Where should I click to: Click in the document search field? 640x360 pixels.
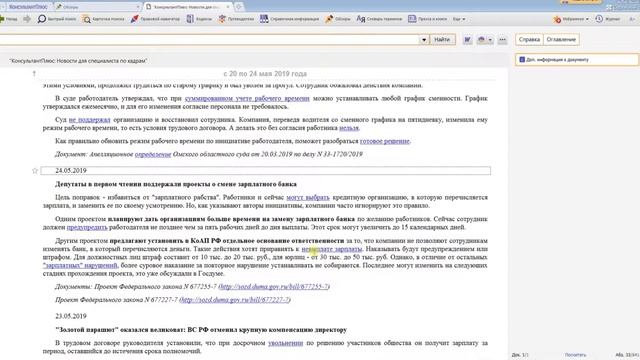point(209,40)
